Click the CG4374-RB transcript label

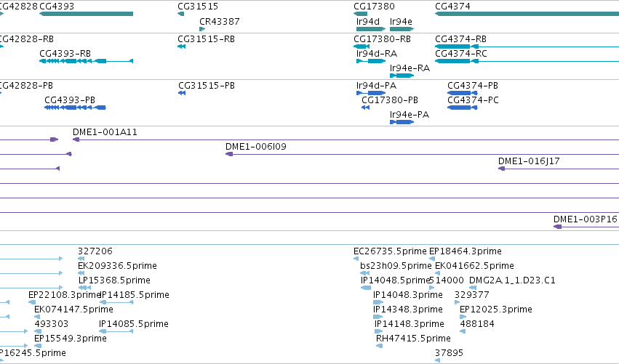point(460,39)
